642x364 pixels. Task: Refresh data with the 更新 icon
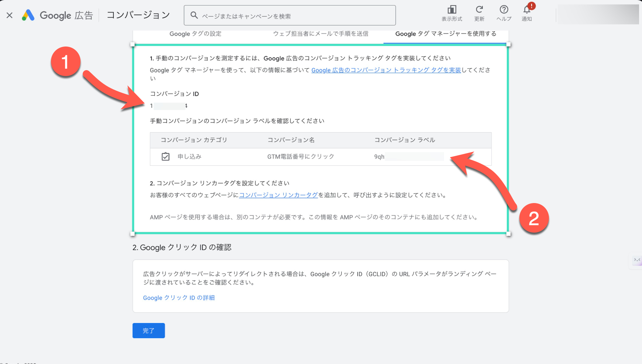point(479,13)
